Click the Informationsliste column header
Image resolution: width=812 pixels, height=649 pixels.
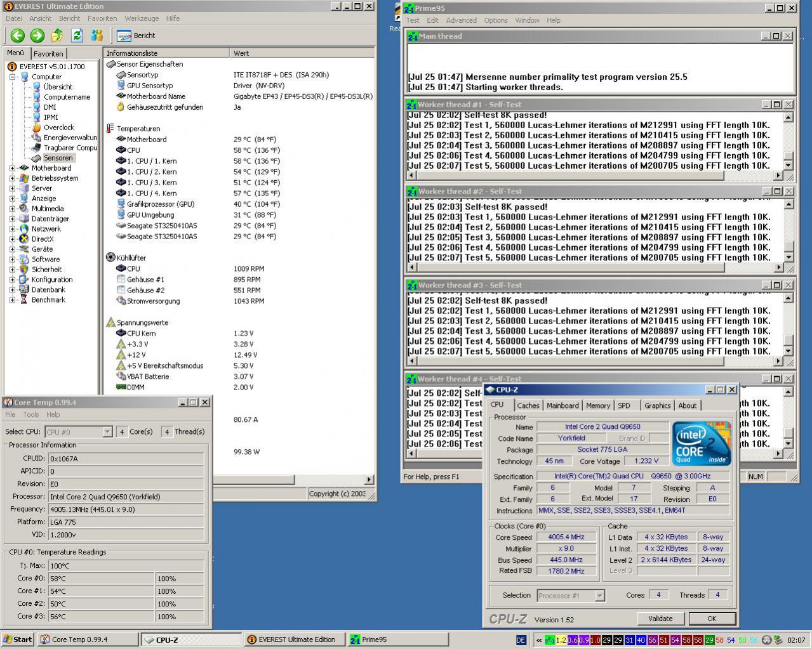point(167,53)
